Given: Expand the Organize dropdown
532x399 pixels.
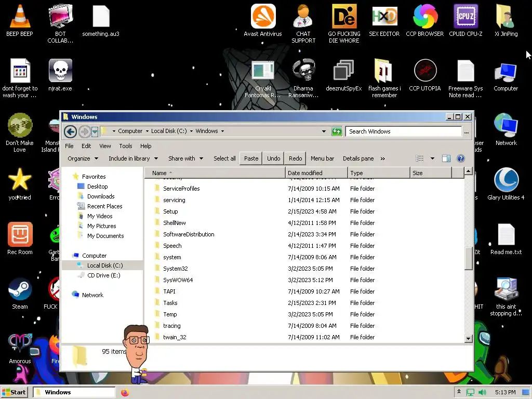Looking at the screenshot, I should pyautogui.click(x=83, y=158).
